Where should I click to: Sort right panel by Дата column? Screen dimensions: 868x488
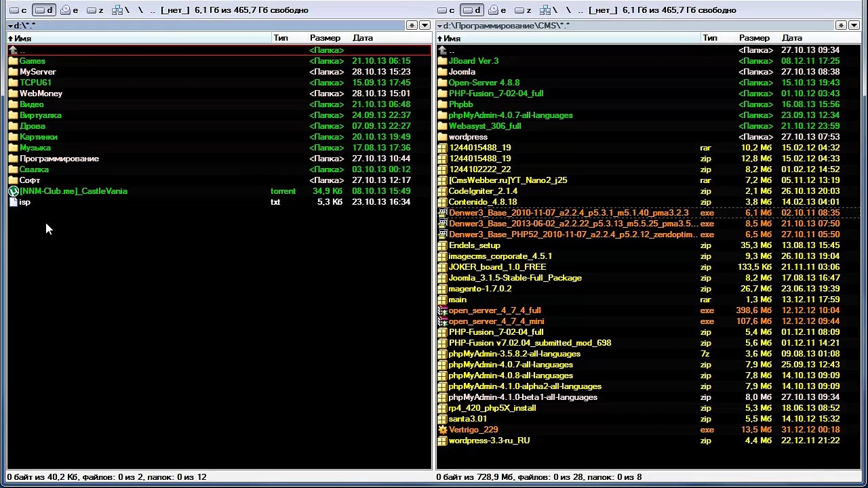tap(820, 38)
